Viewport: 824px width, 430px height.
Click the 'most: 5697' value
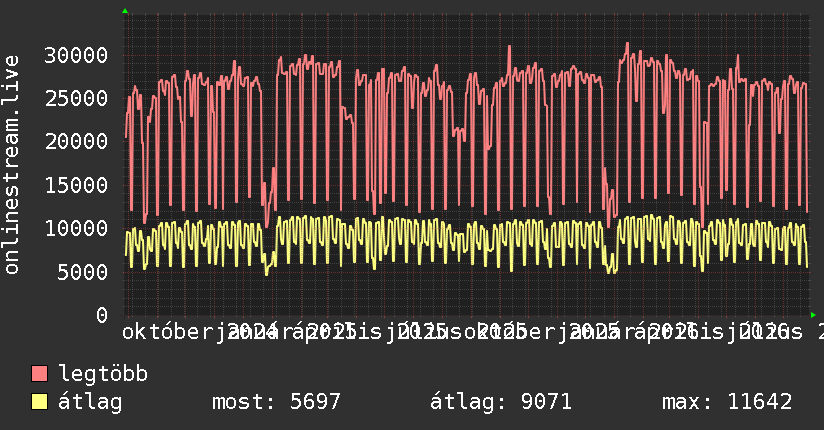click(x=276, y=402)
